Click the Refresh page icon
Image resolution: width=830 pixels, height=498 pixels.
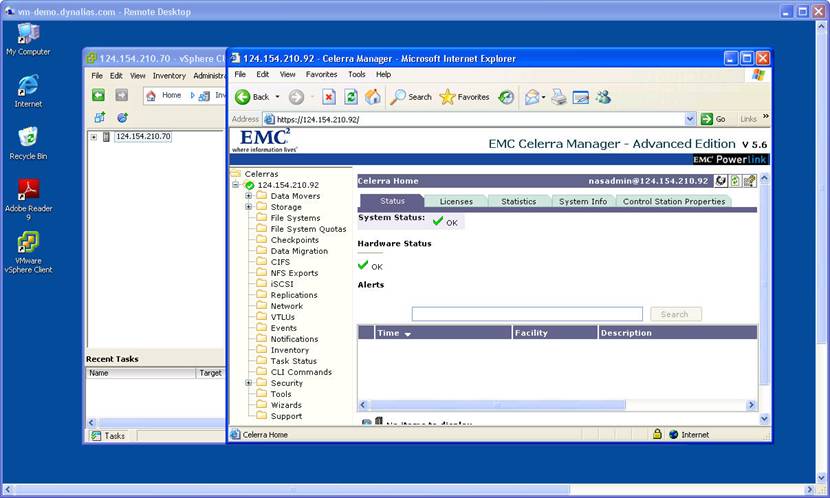tap(350, 97)
